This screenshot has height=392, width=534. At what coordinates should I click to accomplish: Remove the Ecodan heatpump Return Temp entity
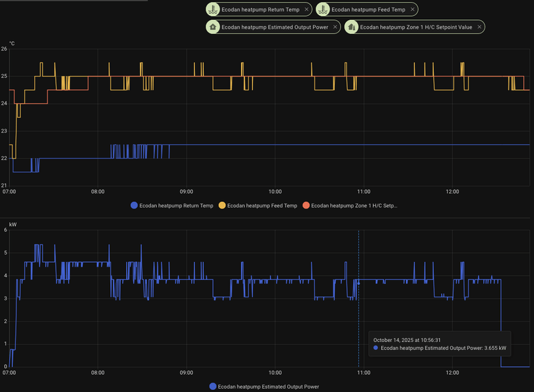[x=306, y=9]
